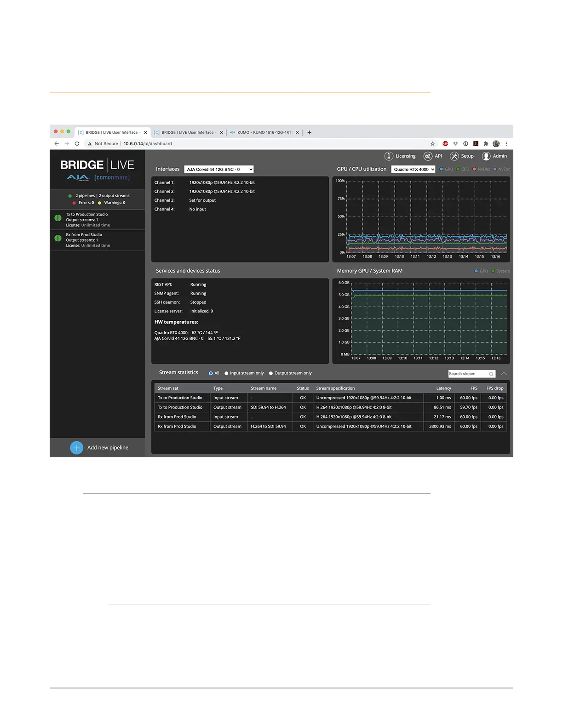Screen dimensions: 563x728
Task: Select the All stream statistics radio button
Action: pyautogui.click(x=211, y=373)
